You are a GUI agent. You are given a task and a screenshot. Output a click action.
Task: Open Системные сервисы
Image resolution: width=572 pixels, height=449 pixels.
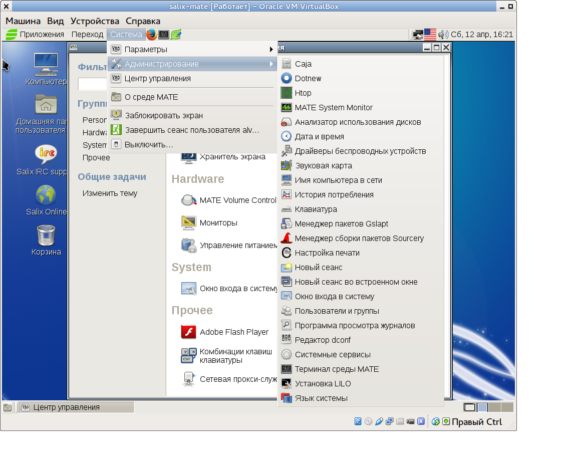[x=360, y=355]
